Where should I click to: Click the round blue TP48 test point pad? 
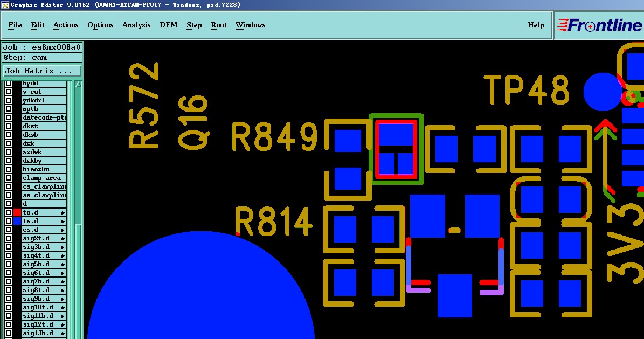pos(603,92)
